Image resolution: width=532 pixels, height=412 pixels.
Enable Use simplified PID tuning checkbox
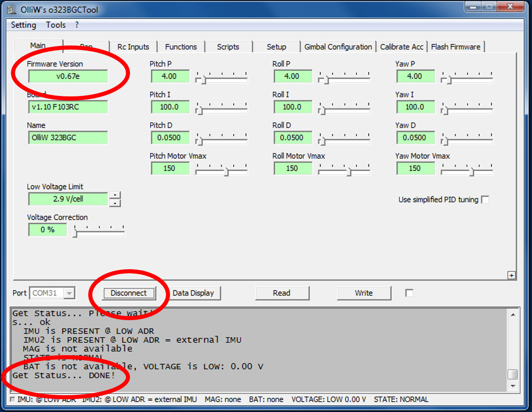(x=485, y=200)
